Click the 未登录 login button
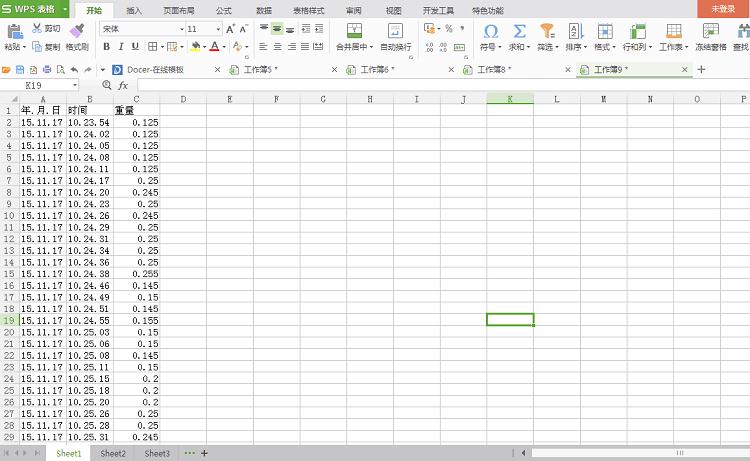This screenshot has height=461, width=750. [x=723, y=8]
